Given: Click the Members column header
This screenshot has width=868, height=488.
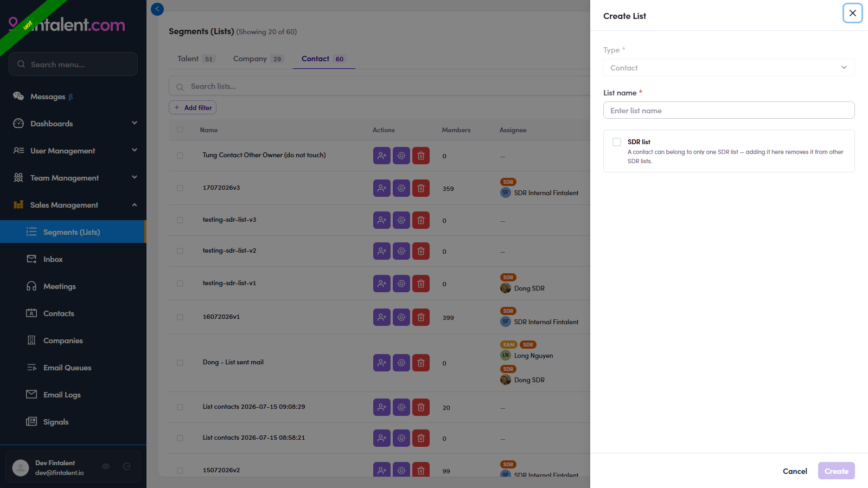Looking at the screenshot, I should [x=456, y=130].
